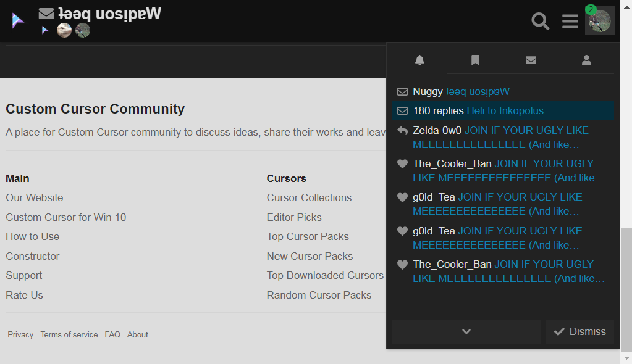The image size is (632, 364).
Task: Click the Custom Cursor site logo
Action: (x=17, y=21)
